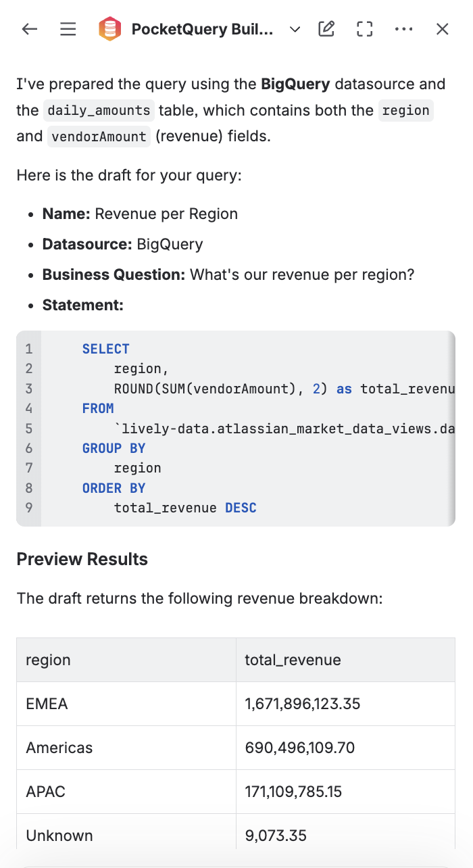Start a new chat with the edit icon
The image size is (473, 868).
(326, 28)
